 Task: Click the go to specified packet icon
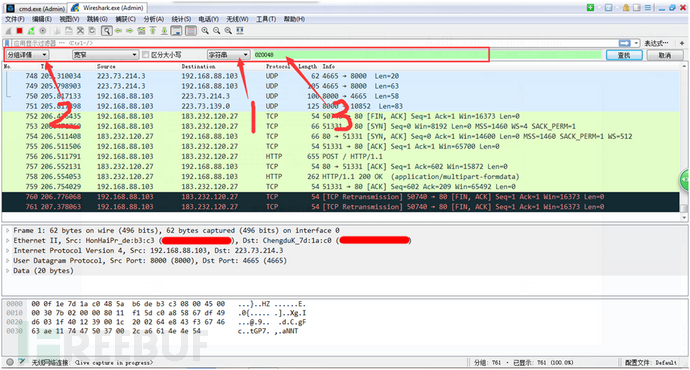(x=141, y=31)
